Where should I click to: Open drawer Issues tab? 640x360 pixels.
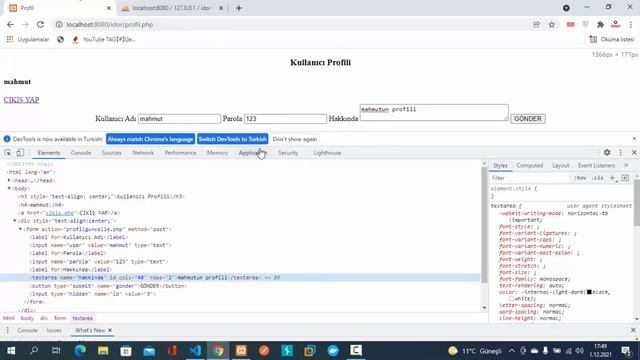click(x=54, y=330)
